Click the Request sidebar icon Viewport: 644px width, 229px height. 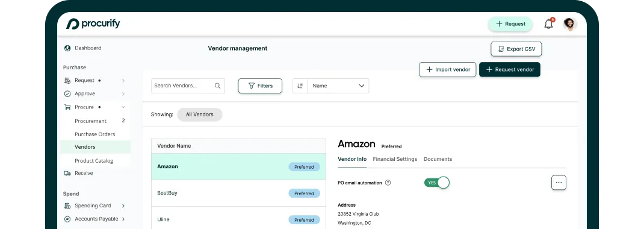click(x=68, y=81)
